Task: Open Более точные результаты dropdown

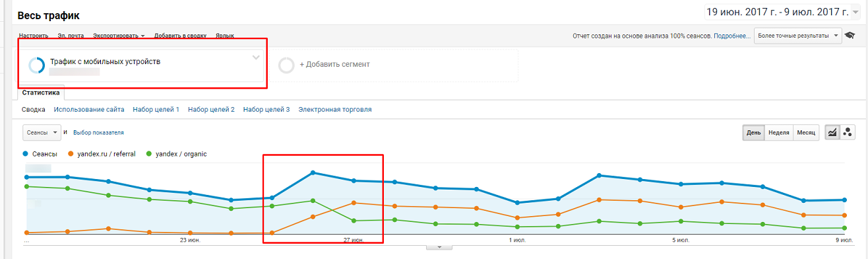Action: (x=798, y=36)
